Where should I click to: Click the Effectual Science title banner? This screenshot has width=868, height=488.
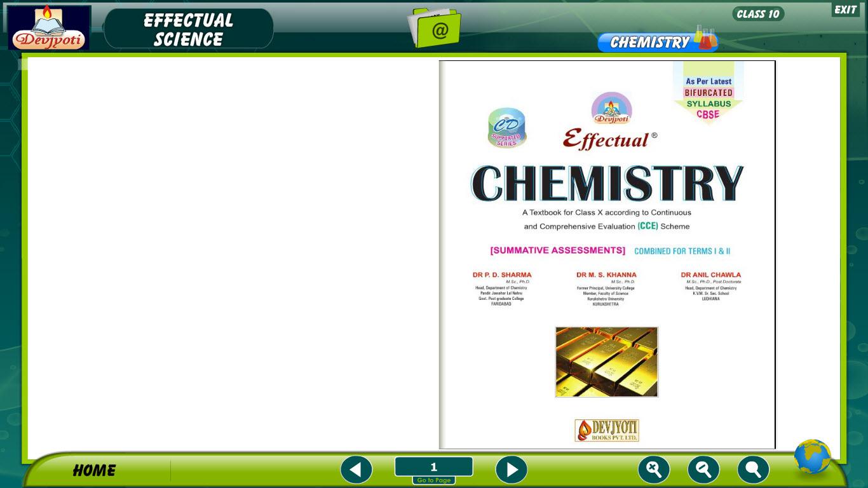click(x=189, y=29)
